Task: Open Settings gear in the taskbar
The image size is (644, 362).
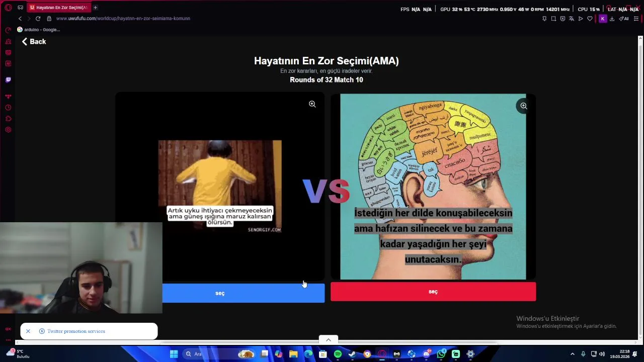Action: 470,354
